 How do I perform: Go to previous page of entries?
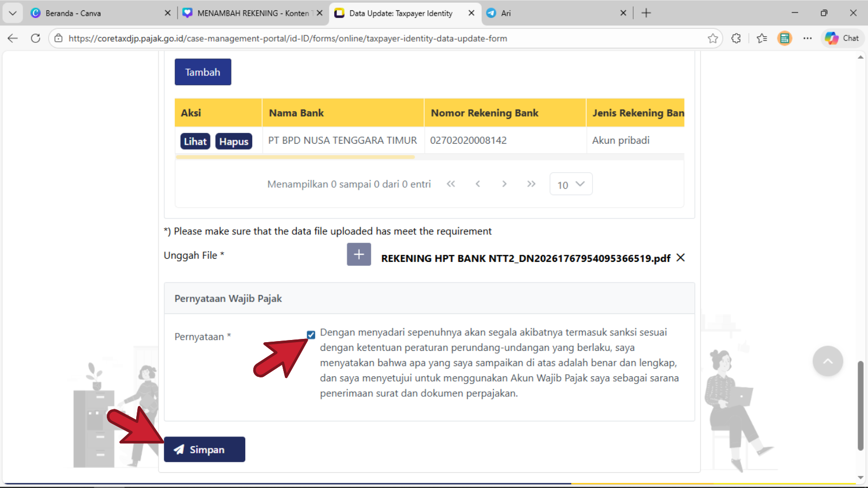coord(477,184)
